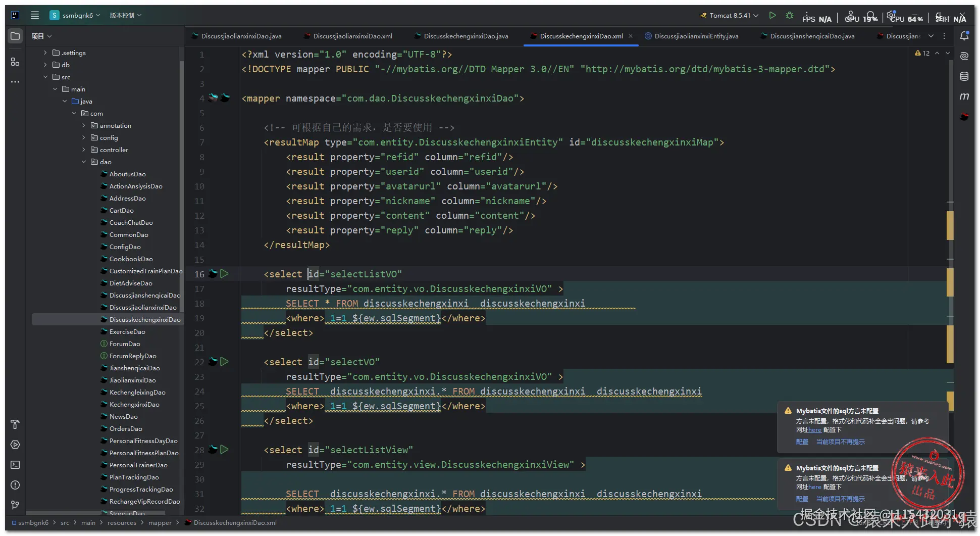Click line number 16 in the gutter

coord(199,274)
